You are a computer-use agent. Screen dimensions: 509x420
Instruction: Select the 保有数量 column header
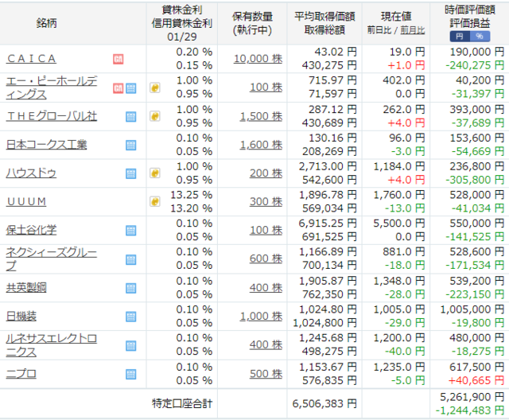tap(252, 17)
